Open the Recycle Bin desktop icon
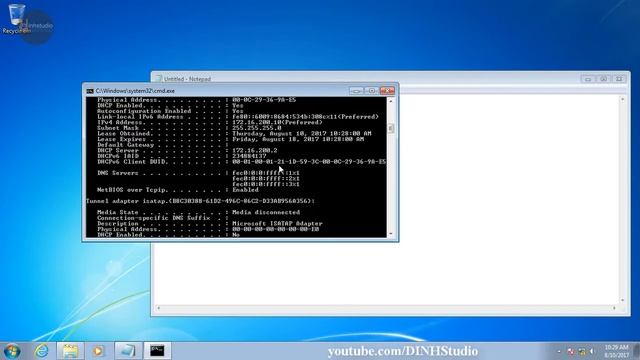Image resolution: width=640 pixels, height=360 pixels. (x=16, y=18)
